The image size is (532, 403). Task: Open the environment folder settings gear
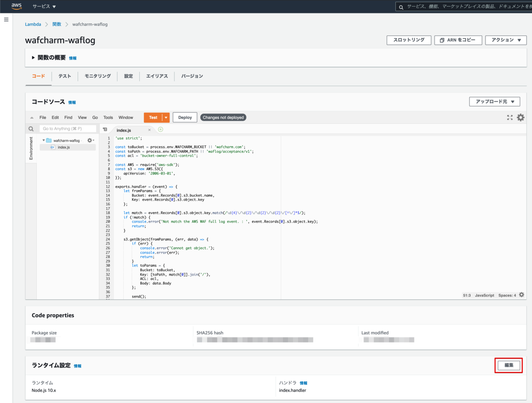[90, 140]
